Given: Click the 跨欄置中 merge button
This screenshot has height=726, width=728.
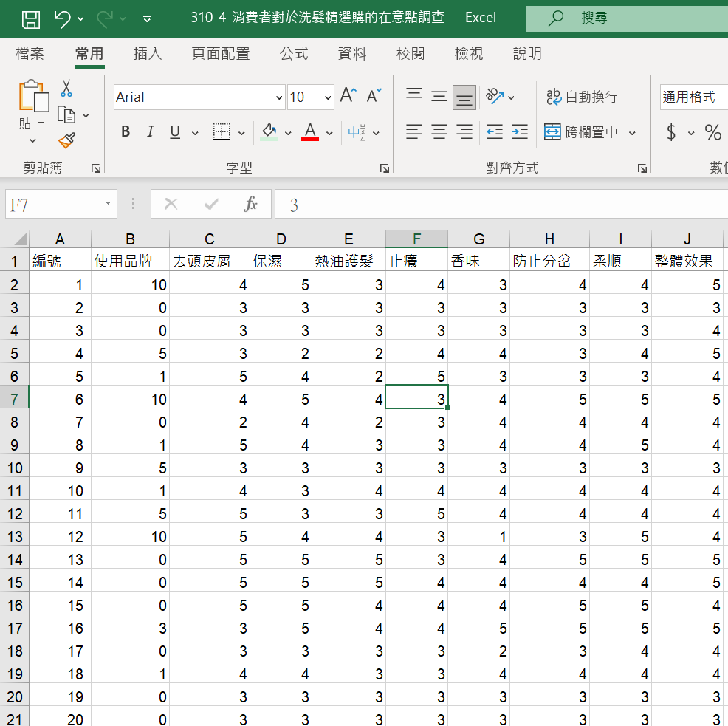Looking at the screenshot, I should (x=582, y=132).
